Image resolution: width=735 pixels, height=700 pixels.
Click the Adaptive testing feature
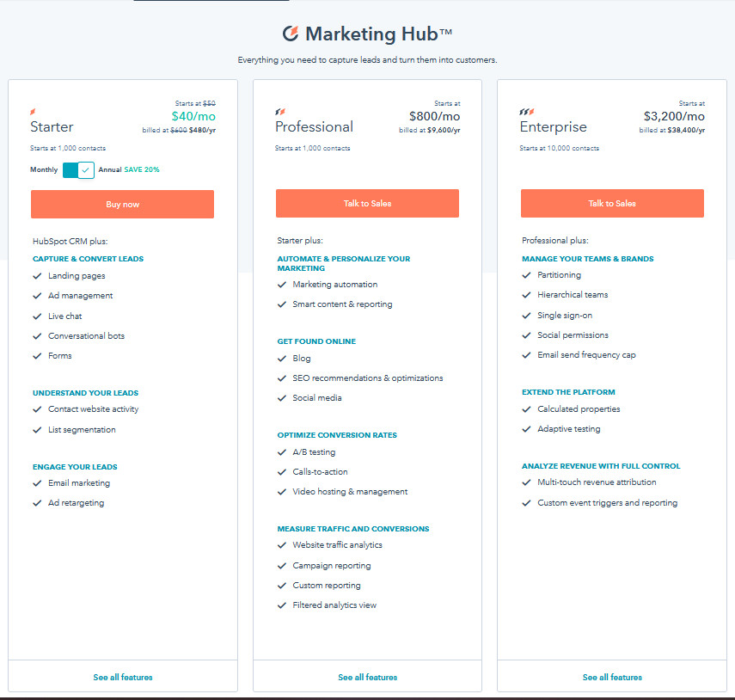point(569,428)
